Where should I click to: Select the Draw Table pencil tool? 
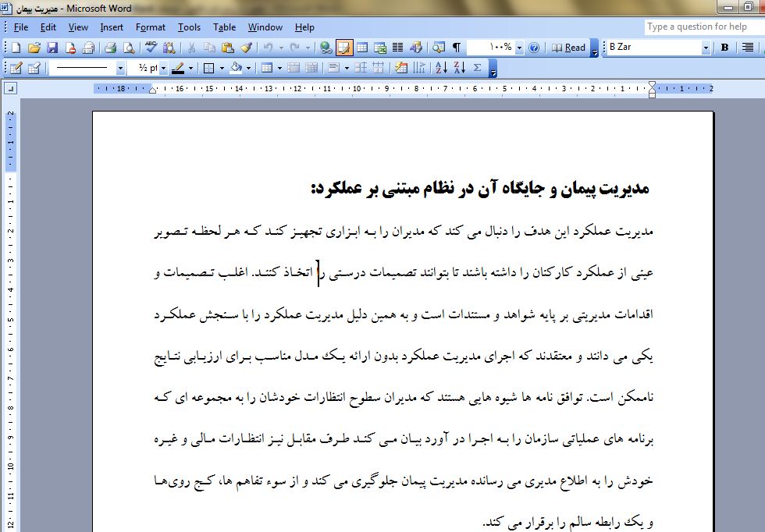pyautogui.click(x=16, y=68)
